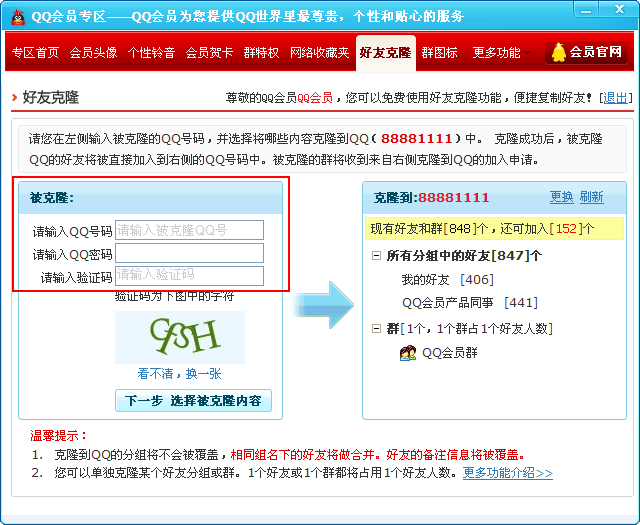The height and width of the screenshot is (525, 640).
Task: Focus the 请输入QQ号码 input field
Action: point(189,230)
